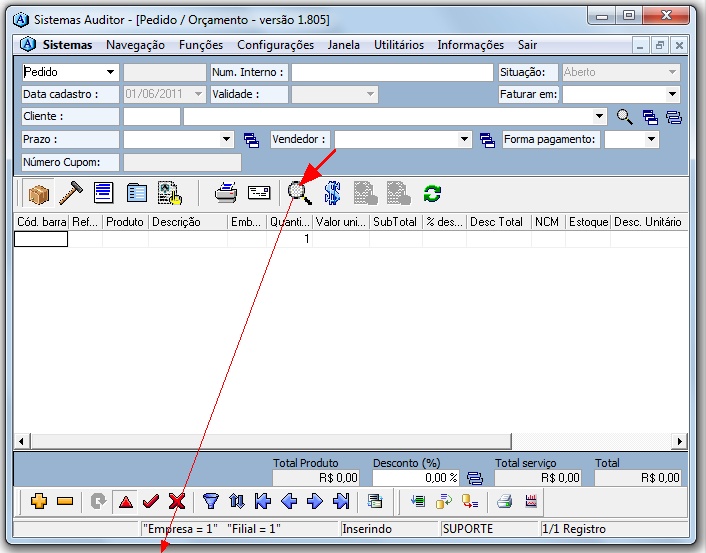Click the yellow plus add record icon
706x553 pixels.
[x=39, y=501]
